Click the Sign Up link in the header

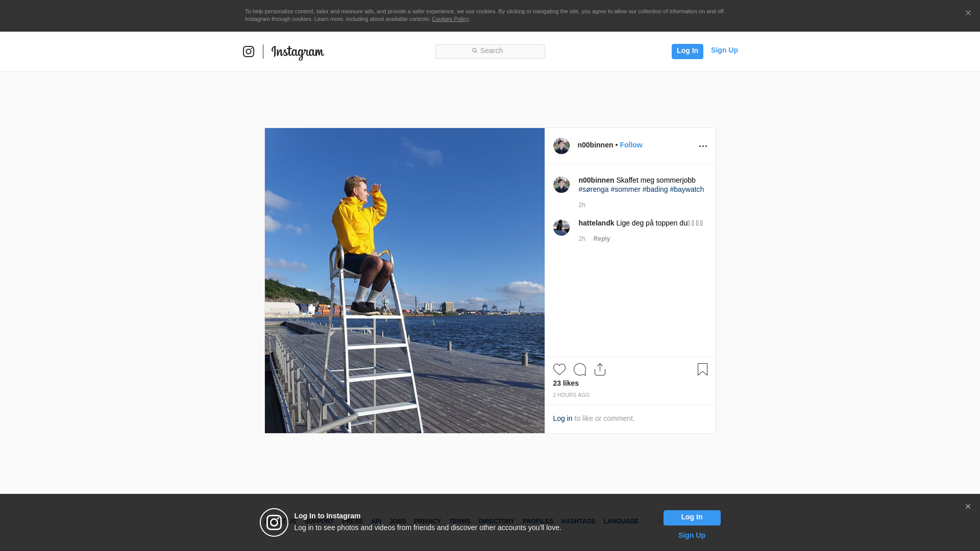click(x=724, y=50)
